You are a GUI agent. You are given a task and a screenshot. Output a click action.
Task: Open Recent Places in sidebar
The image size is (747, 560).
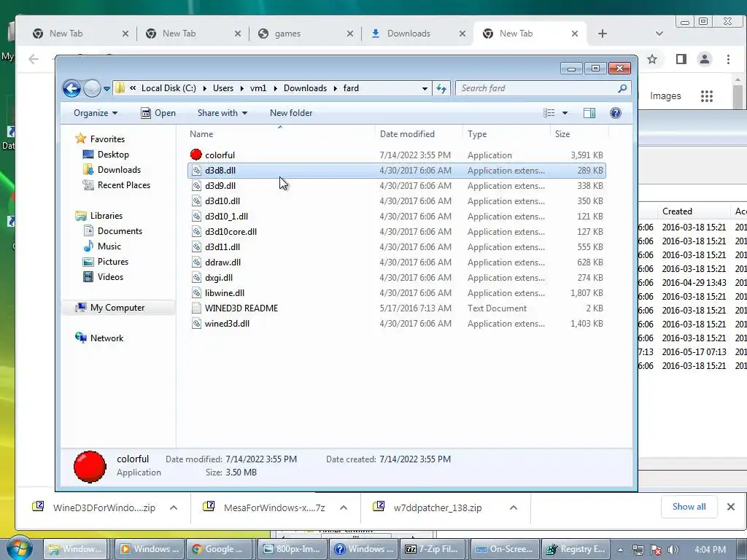click(x=124, y=184)
